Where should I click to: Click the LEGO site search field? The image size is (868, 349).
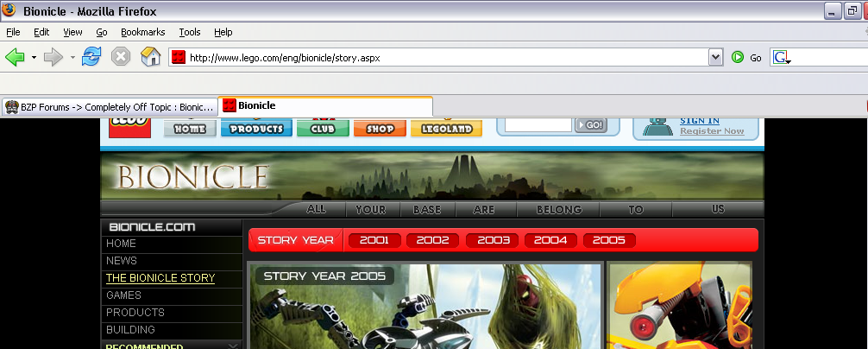538,125
